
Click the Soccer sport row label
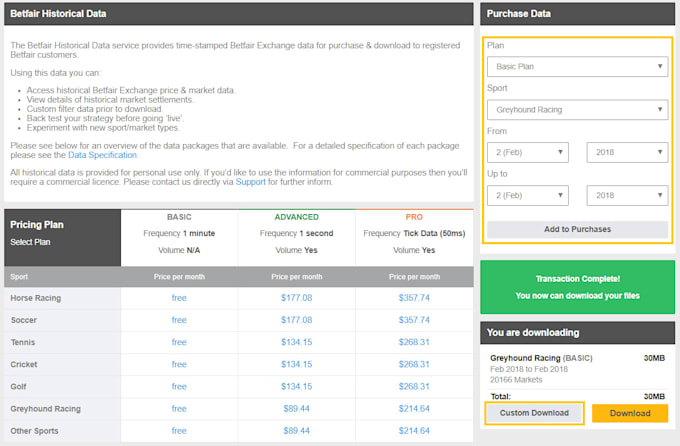pos(24,320)
